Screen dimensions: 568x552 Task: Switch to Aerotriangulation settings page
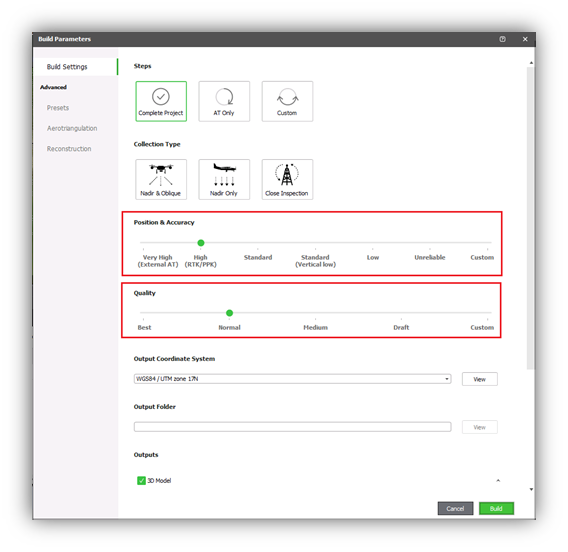point(72,128)
